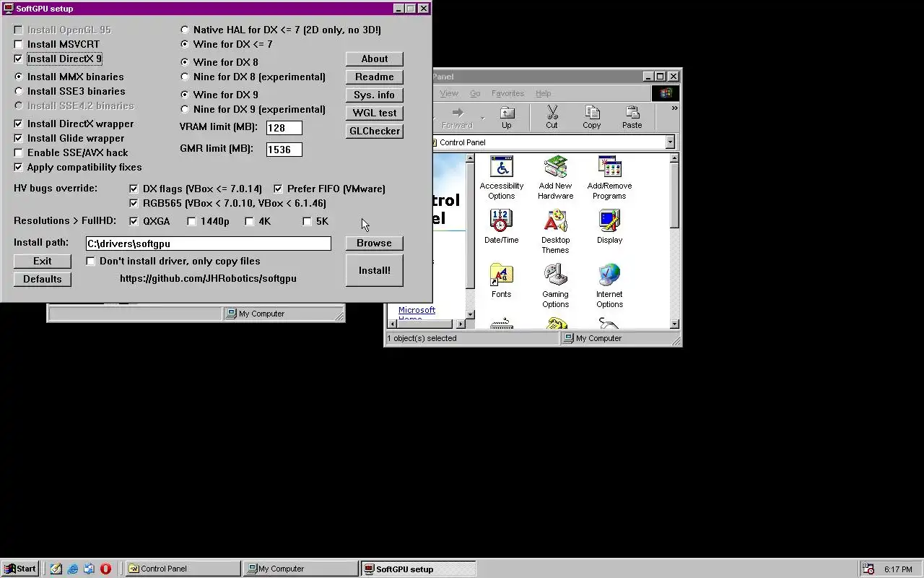Uncheck Install Glide wrapper
This screenshot has height=578, width=924.
click(x=19, y=138)
